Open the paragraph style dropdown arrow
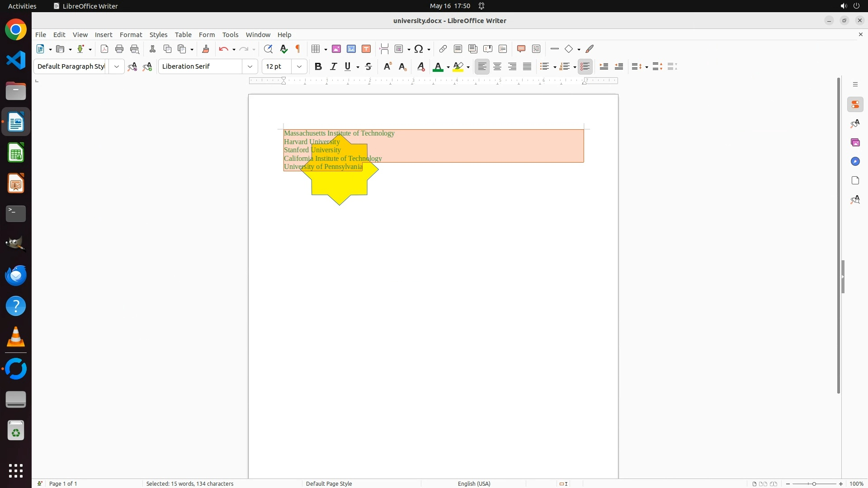The height and width of the screenshot is (488, 868). point(117,67)
